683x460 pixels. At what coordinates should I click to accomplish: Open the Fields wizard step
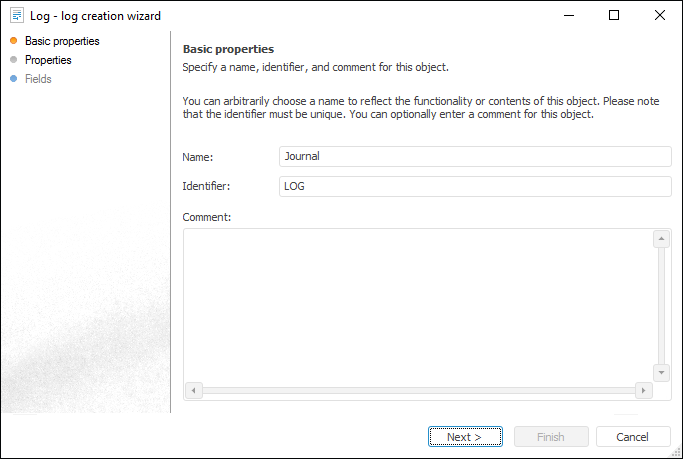click(x=38, y=79)
